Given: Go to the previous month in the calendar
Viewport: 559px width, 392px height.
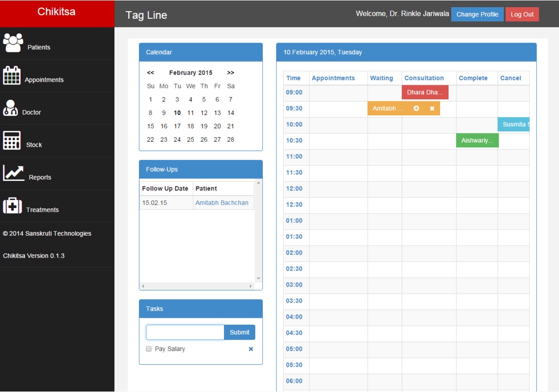Looking at the screenshot, I should pos(151,73).
